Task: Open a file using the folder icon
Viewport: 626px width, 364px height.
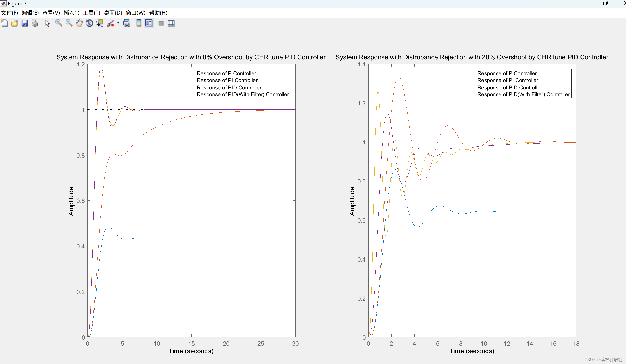Action: 14,23
